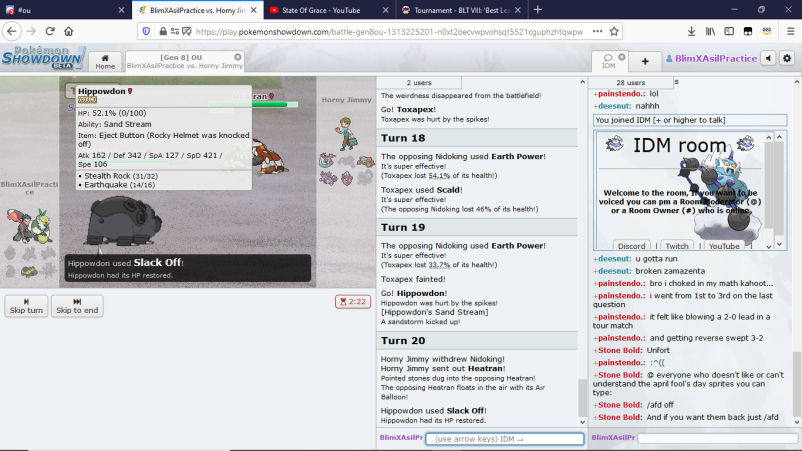
Task: Open the Twitch link in IDM room
Action: pos(677,245)
